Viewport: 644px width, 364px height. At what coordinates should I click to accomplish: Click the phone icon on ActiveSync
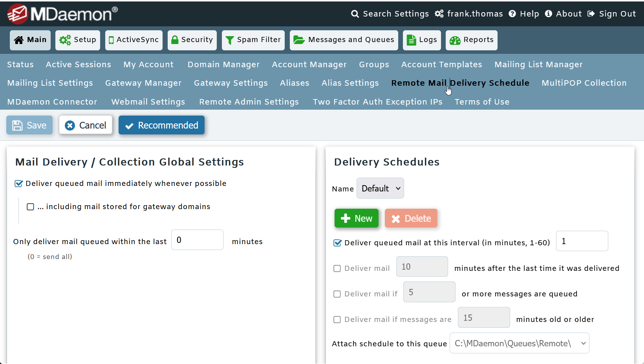coord(111,40)
